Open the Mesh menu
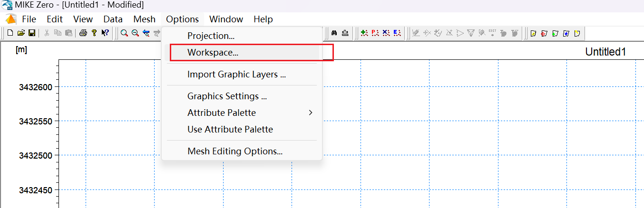 point(144,19)
